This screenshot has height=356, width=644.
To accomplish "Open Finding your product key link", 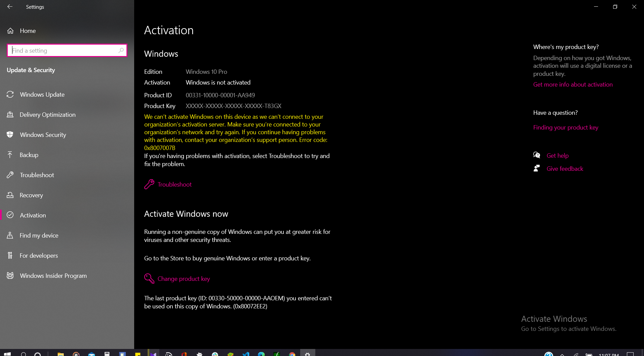I will pyautogui.click(x=566, y=128).
